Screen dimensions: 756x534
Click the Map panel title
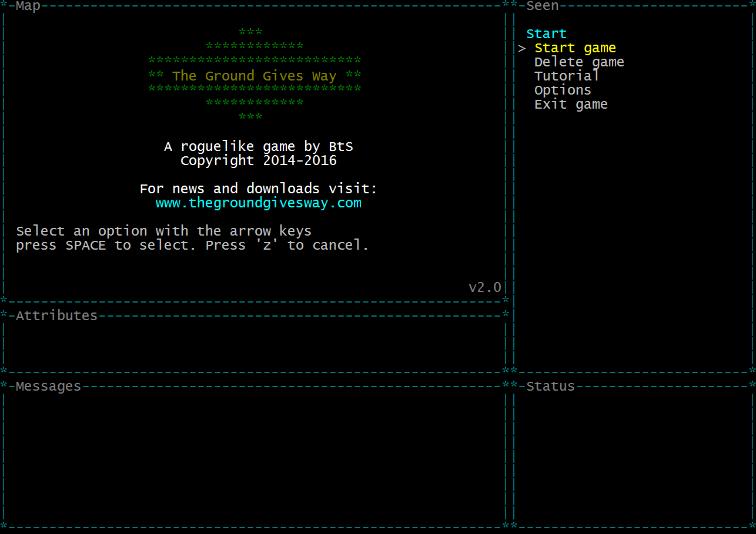point(28,6)
